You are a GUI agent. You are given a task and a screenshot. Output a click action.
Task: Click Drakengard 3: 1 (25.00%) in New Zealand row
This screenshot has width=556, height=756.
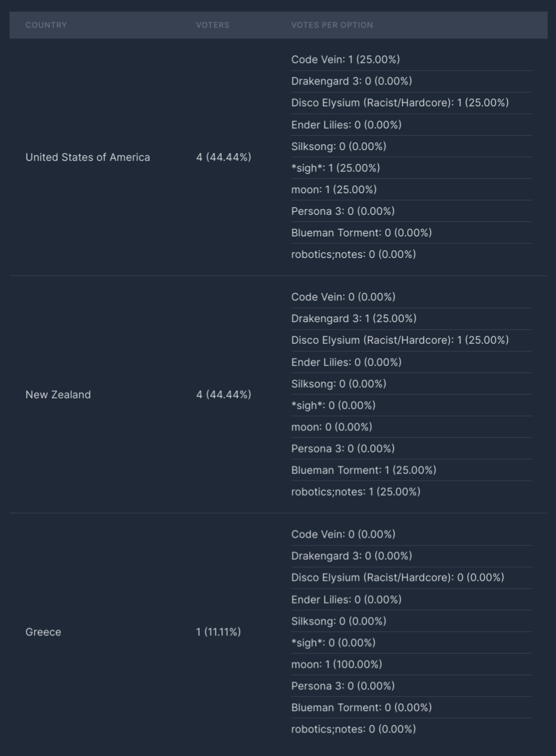tap(354, 319)
